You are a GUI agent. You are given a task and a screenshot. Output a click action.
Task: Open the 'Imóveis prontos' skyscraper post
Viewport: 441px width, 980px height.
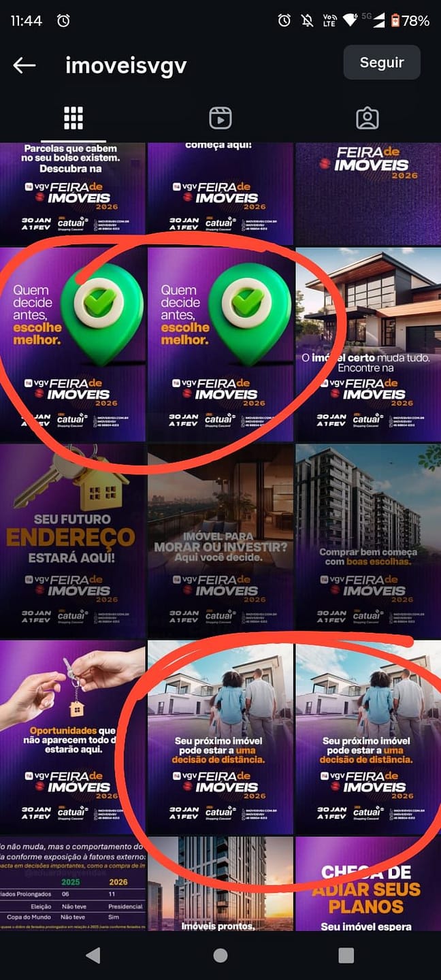220,883
